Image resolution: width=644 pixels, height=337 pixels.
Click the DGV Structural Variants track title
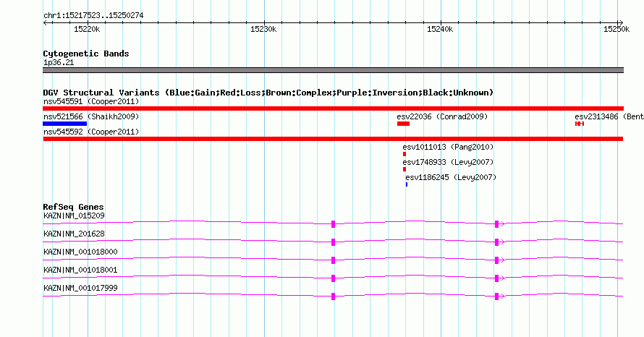tap(268, 93)
